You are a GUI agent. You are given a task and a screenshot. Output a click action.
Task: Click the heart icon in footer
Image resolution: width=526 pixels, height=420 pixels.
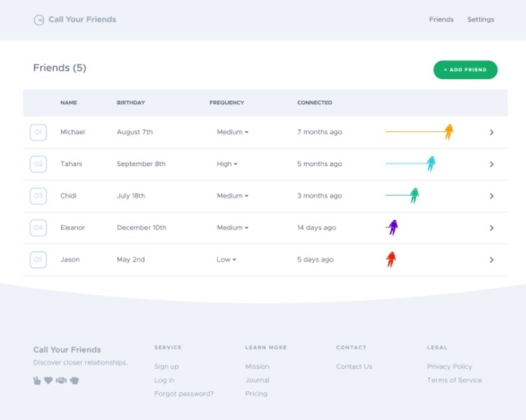(49, 380)
